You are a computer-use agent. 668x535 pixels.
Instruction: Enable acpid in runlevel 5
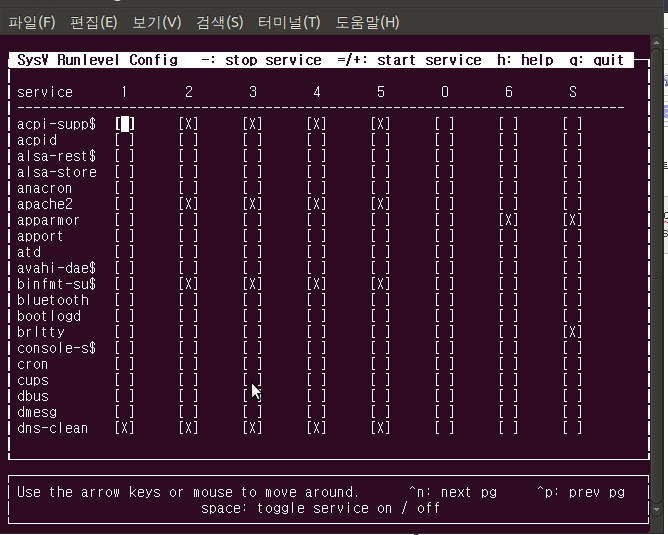[x=380, y=140]
